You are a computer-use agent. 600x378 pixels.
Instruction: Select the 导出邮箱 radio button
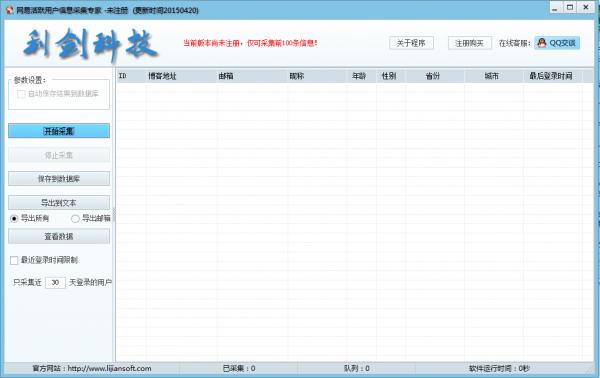[75, 218]
